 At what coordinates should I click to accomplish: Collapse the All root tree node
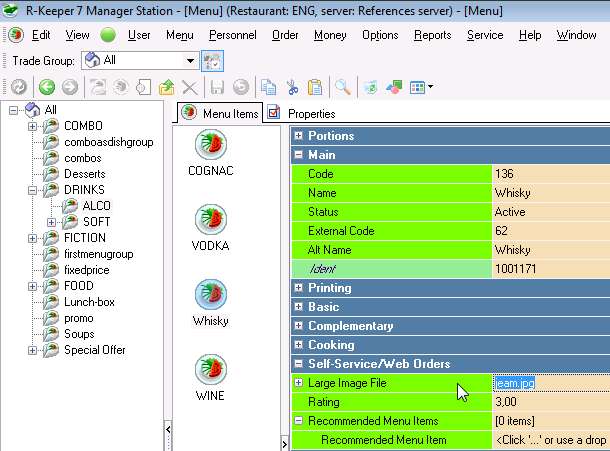tap(14, 111)
